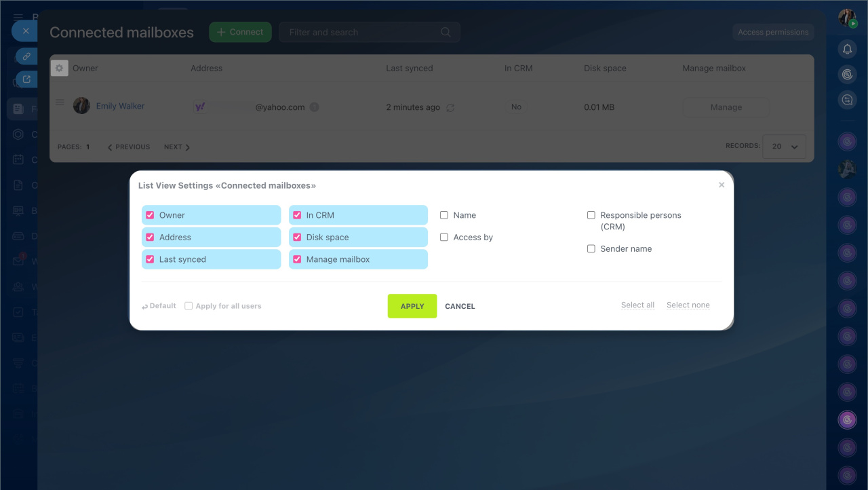The image size is (868, 490).
Task: Click Select all link
Action: 637,305
